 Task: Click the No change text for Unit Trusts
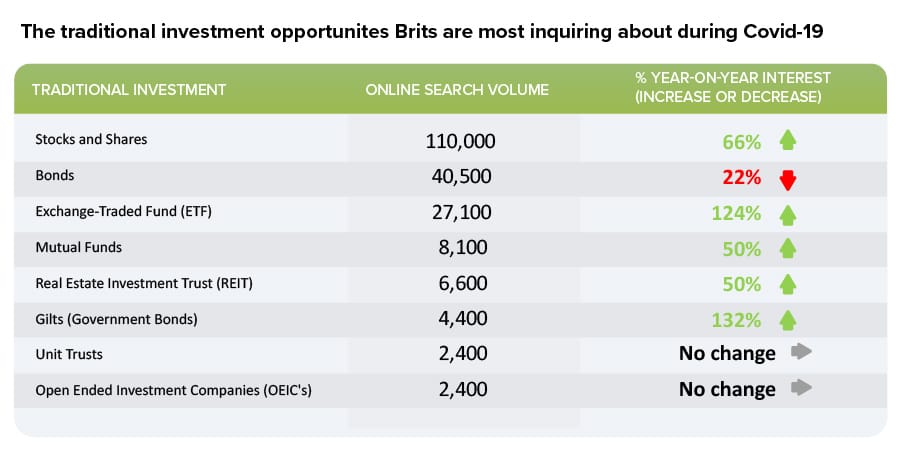[x=727, y=353]
